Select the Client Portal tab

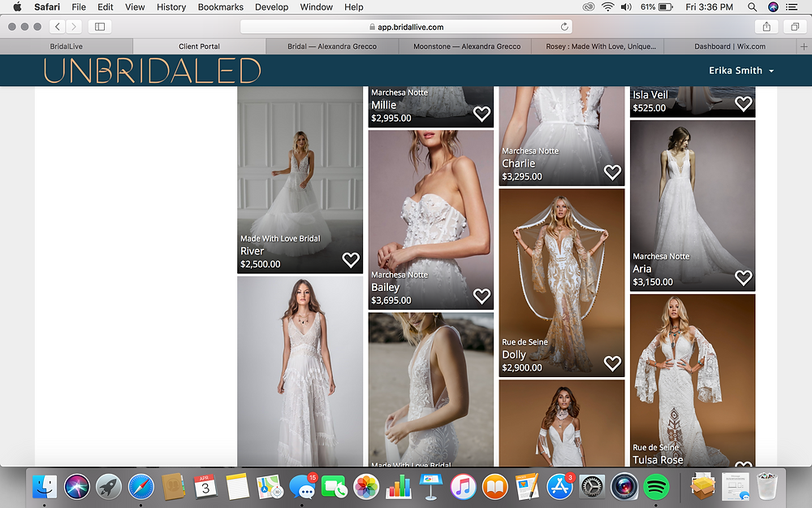(200, 46)
